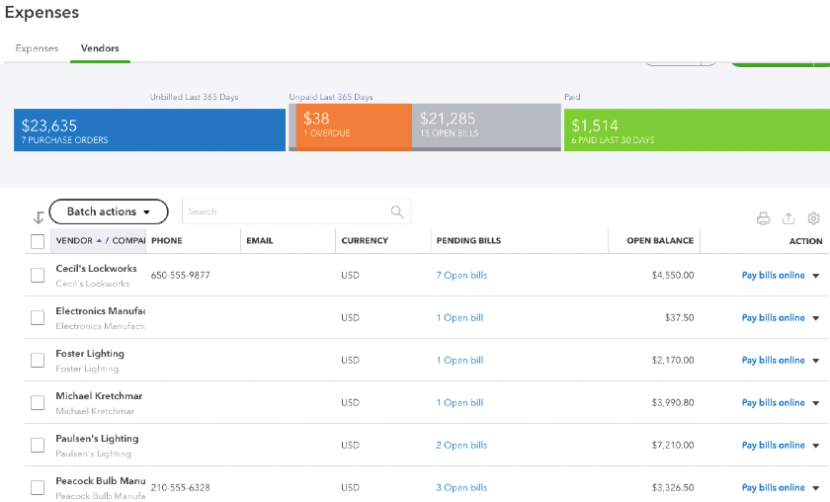Tick the select-all checkbox in table header
830x502 pixels.
[37, 241]
